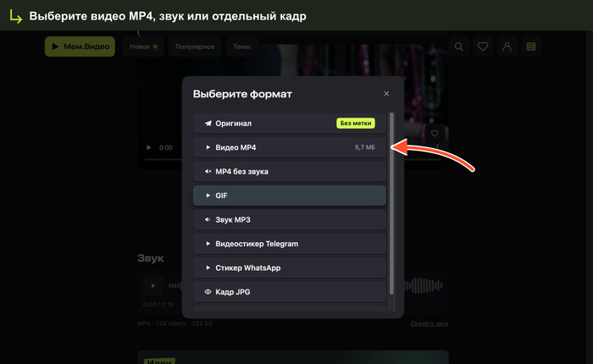This screenshot has width=593, height=364.
Task: Select Стикер WhatsApp option
Action: click(290, 268)
